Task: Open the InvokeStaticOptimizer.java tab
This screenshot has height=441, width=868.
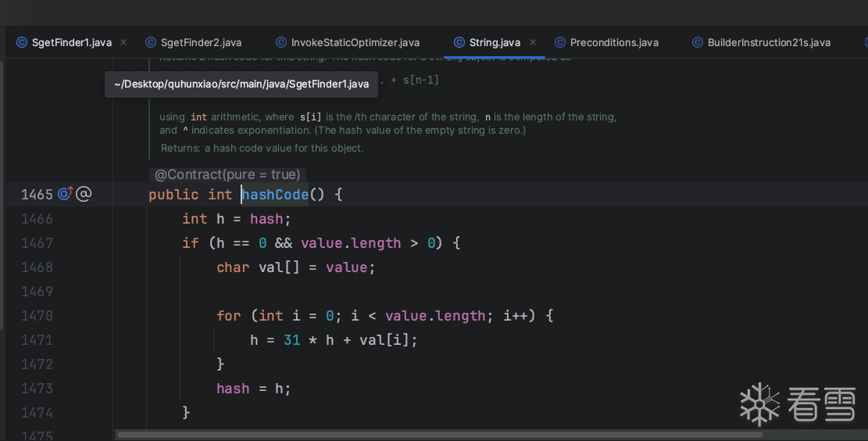Action: point(355,43)
